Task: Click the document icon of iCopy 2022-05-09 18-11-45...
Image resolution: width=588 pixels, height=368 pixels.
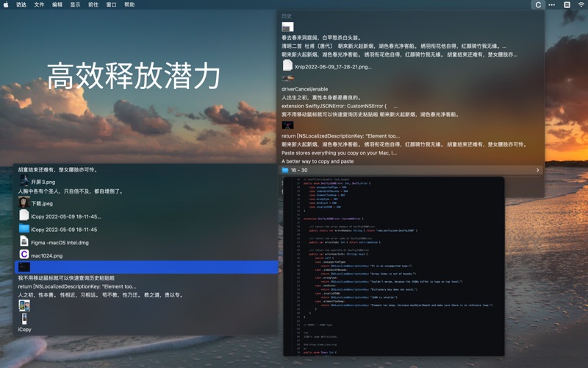Action: 24,215
